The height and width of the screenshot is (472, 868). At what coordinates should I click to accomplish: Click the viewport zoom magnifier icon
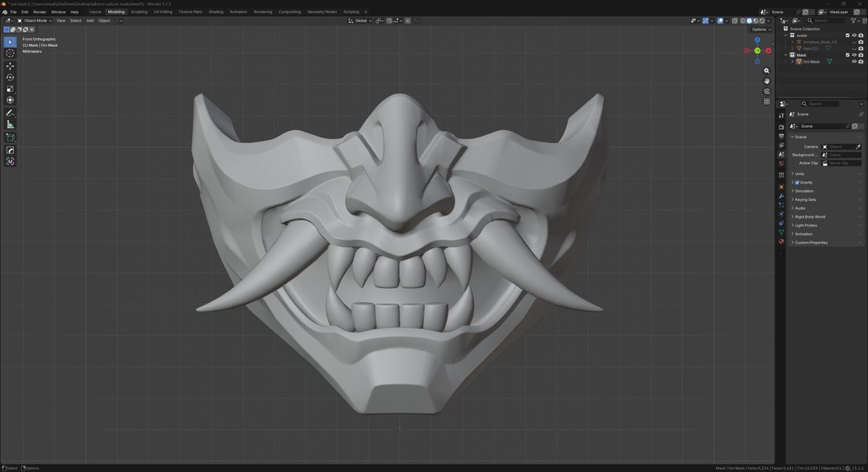point(767,71)
